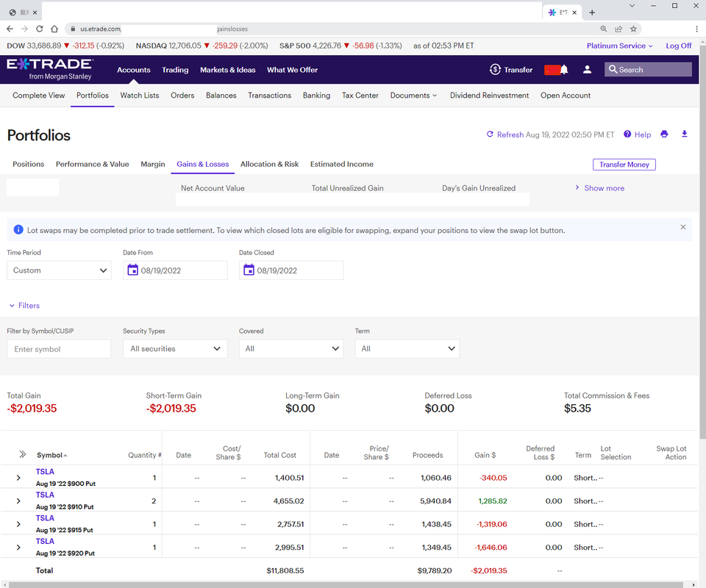Dismiss the lot swaps info banner
Image resolution: width=706 pixels, height=588 pixels.
click(x=683, y=227)
